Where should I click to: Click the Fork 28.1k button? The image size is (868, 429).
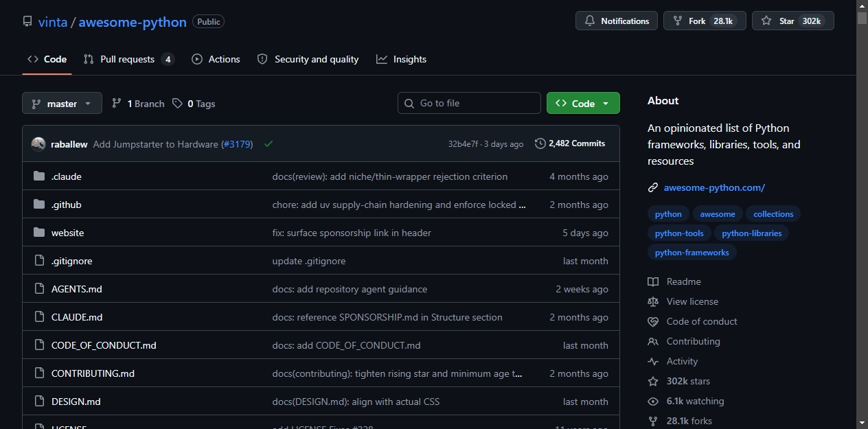[705, 21]
